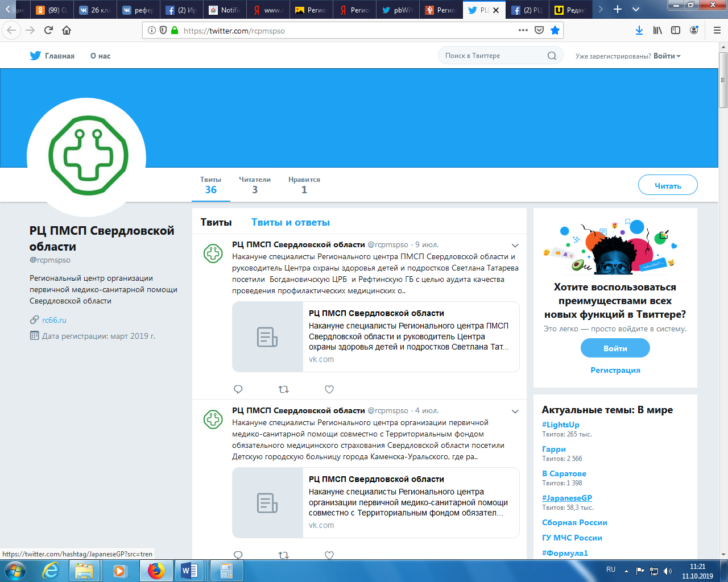Image resolution: width=728 pixels, height=582 pixels.
Task: Click retweet icon under the 9 июл. tweet
Action: [283, 389]
